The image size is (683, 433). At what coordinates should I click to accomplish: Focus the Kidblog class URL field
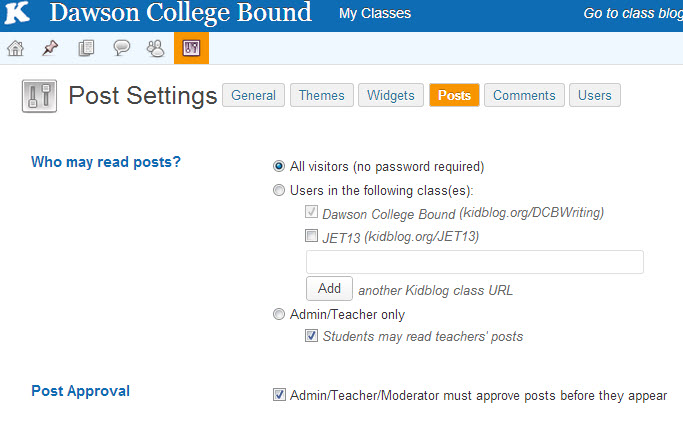click(x=475, y=262)
